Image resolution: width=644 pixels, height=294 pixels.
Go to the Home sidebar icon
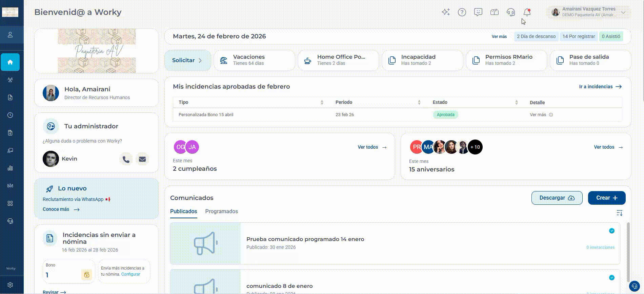10,62
